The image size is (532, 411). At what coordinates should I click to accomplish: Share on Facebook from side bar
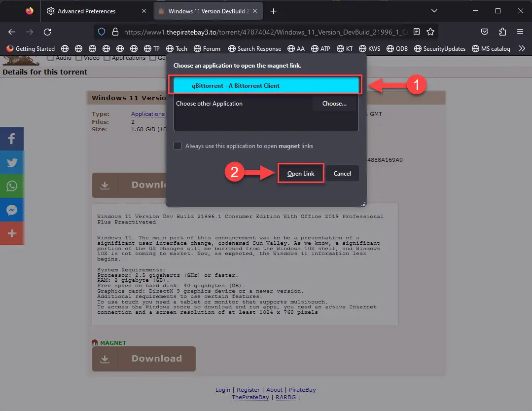(12, 139)
